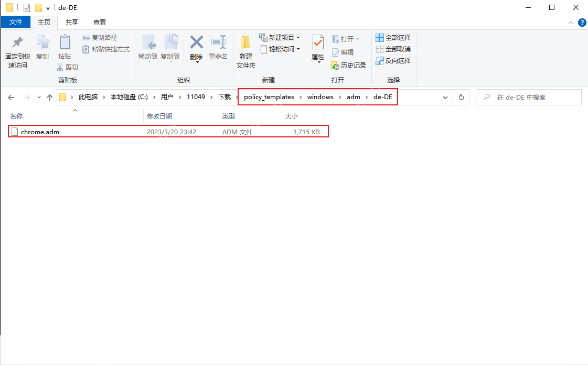Go up one folder level
Viewport: 588px width, 365px height.
[x=49, y=98]
